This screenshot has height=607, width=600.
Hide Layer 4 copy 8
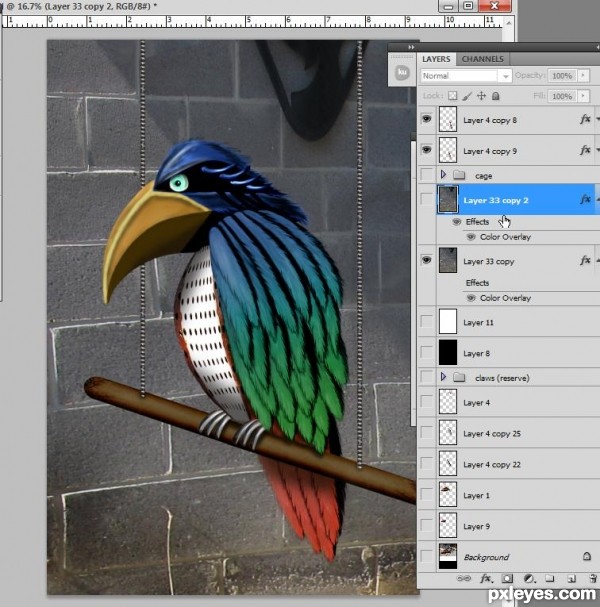pyautogui.click(x=427, y=118)
